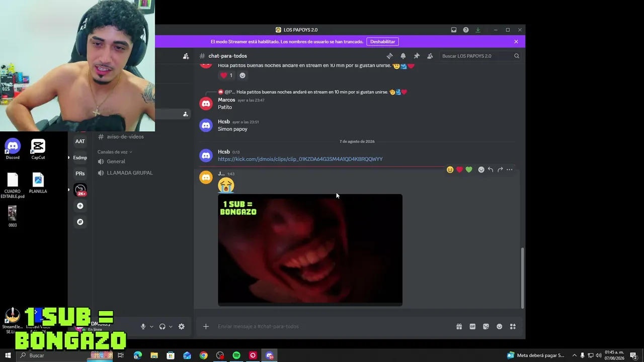This screenshot has width=644, height=362.
Task: Click the Deshabilitar streamer mode button
Action: click(383, 42)
